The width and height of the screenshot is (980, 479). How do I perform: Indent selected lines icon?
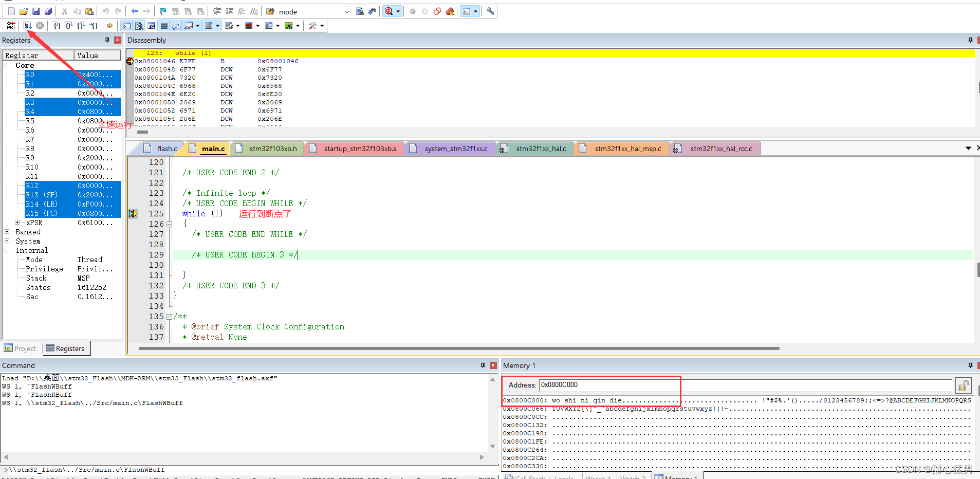(x=217, y=11)
